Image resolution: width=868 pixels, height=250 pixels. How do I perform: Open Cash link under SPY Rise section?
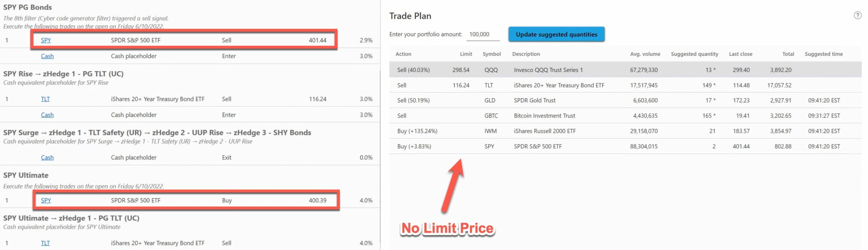[x=47, y=115]
